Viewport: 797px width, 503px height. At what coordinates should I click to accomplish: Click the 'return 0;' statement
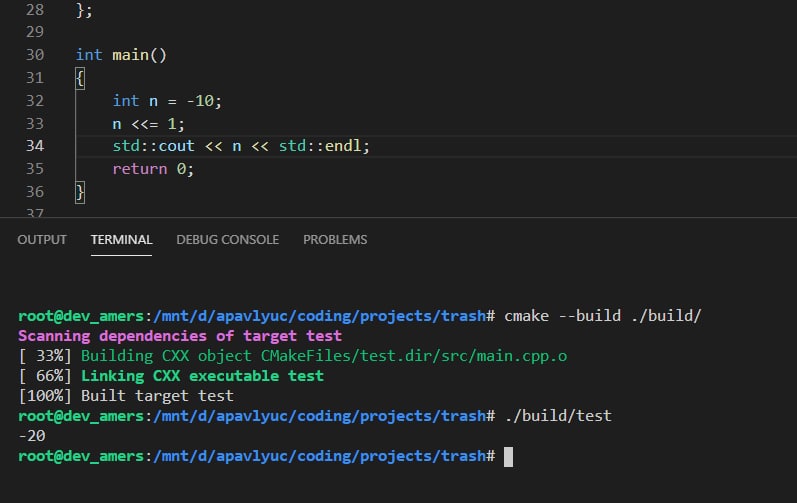click(x=153, y=169)
